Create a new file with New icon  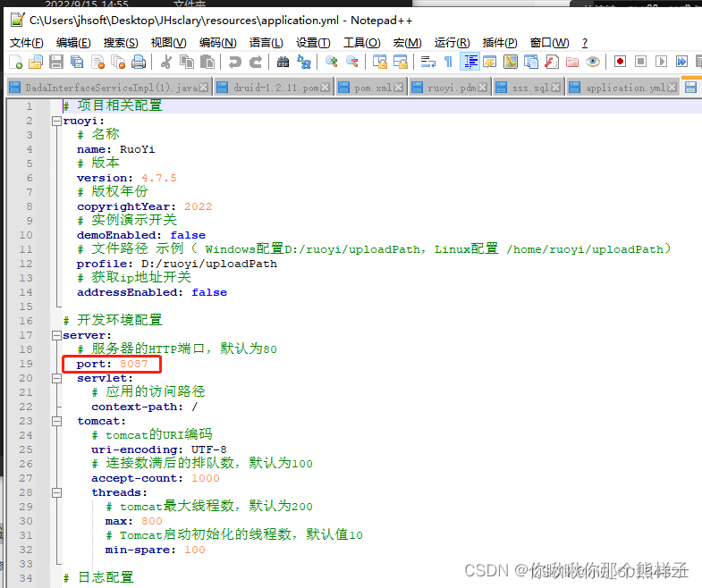point(16,62)
